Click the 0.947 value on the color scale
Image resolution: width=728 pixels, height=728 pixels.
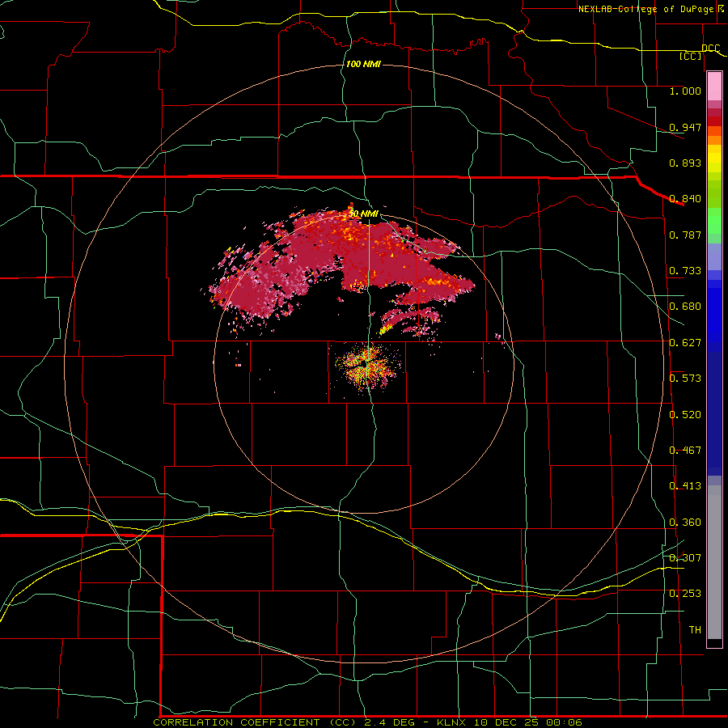(x=685, y=127)
